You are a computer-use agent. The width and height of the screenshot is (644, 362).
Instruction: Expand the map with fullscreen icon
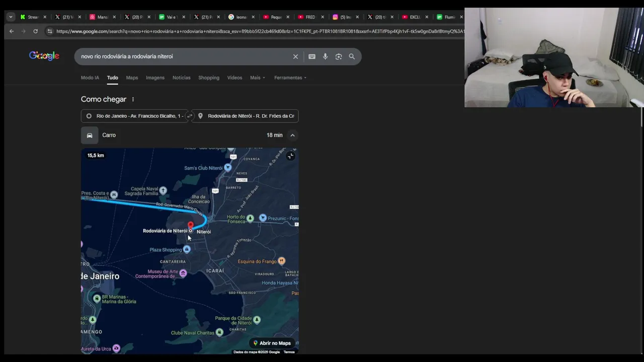pos(290,156)
